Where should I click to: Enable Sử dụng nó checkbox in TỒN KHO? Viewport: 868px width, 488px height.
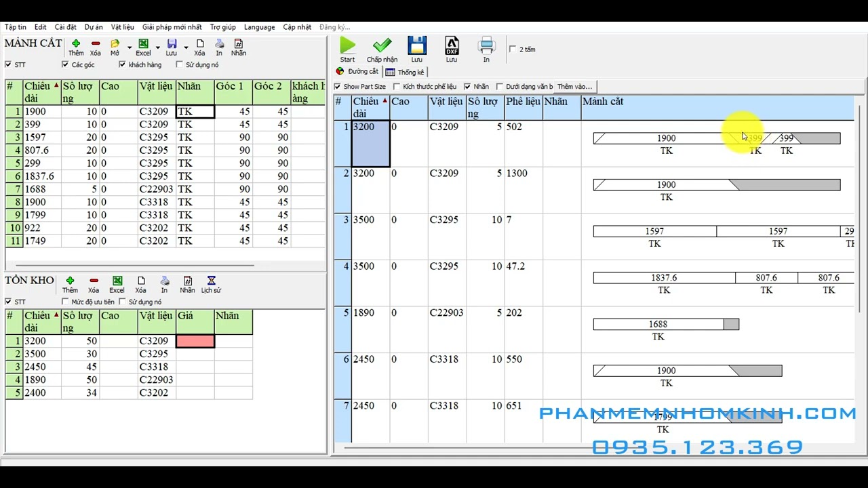tap(122, 302)
